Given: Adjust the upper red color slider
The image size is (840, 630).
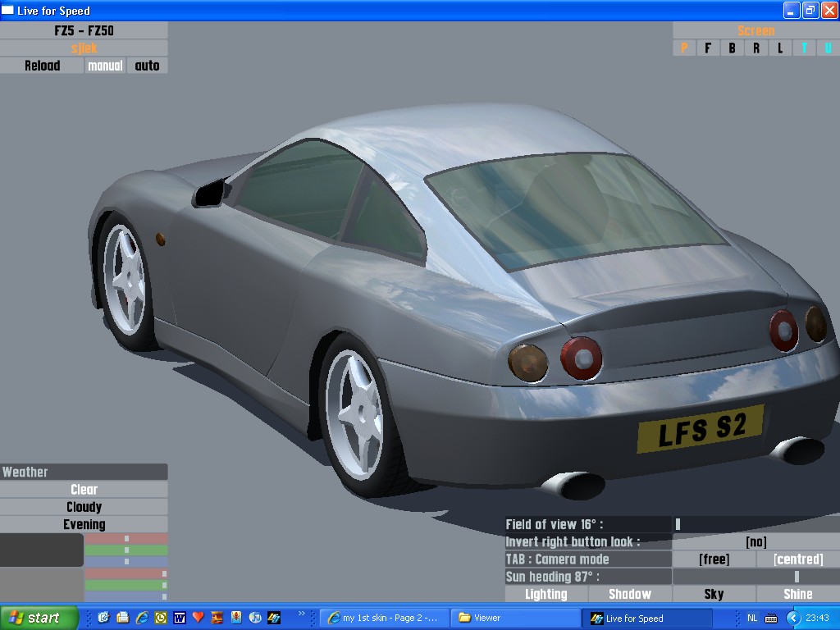Looking at the screenshot, I should (126, 538).
